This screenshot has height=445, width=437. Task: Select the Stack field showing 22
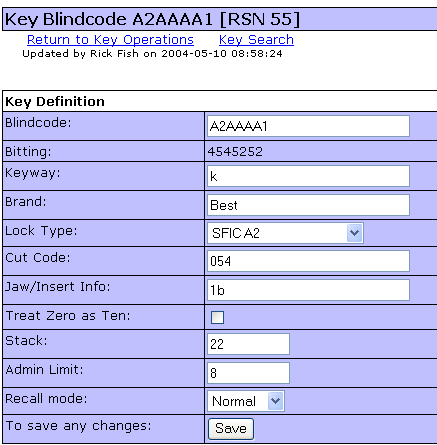click(248, 344)
